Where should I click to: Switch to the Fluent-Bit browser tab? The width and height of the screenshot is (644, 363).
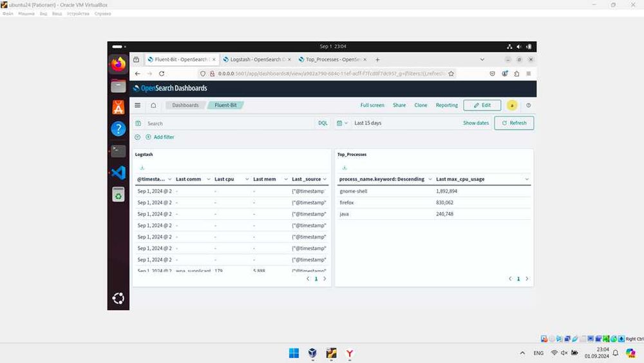click(x=182, y=59)
